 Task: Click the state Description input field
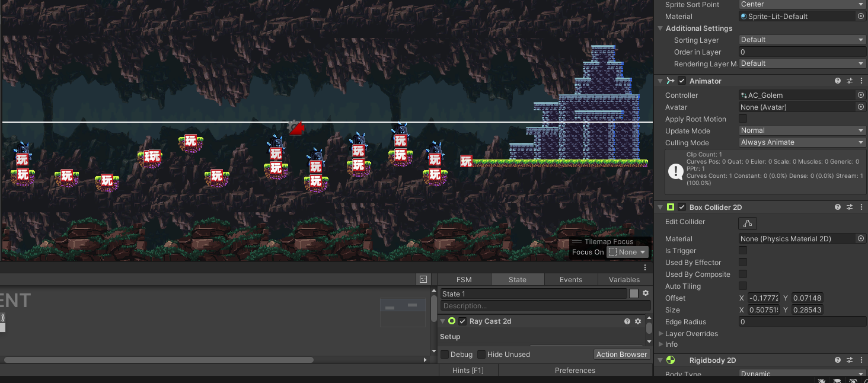point(545,306)
